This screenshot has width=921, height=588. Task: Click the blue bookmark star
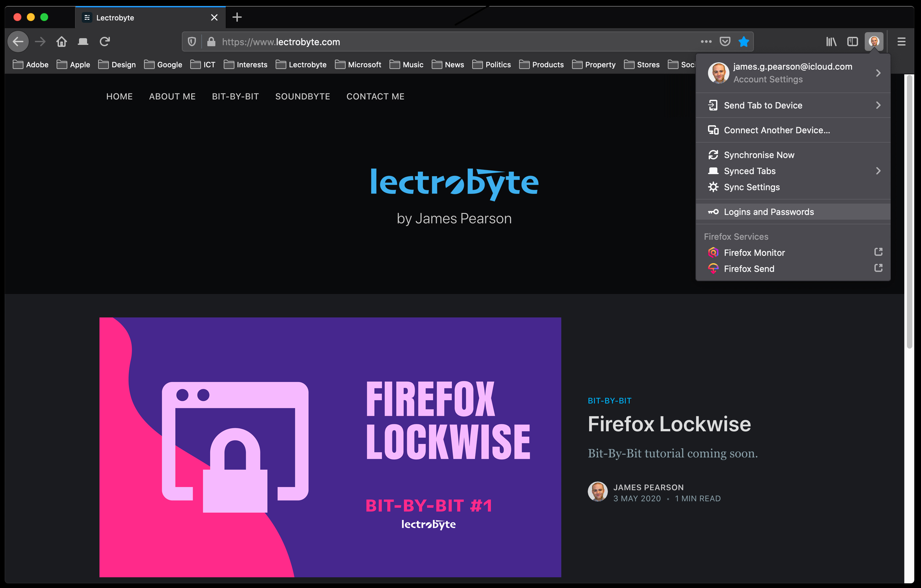click(743, 42)
